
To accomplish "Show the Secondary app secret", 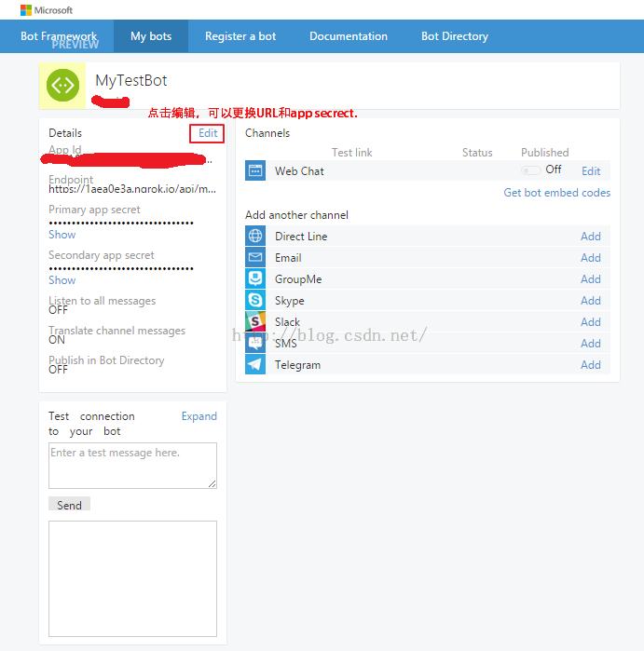I will coord(62,280).
